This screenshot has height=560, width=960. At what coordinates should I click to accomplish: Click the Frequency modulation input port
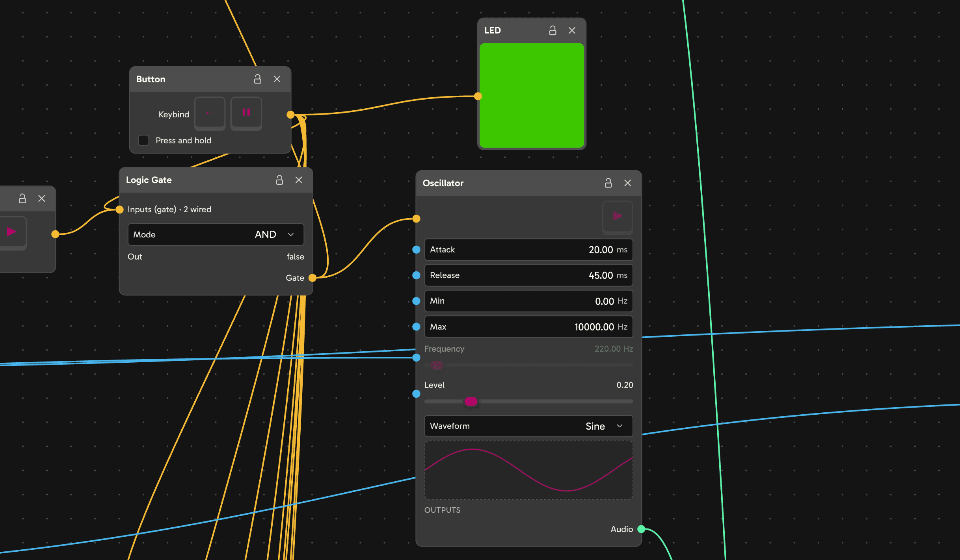416,358
